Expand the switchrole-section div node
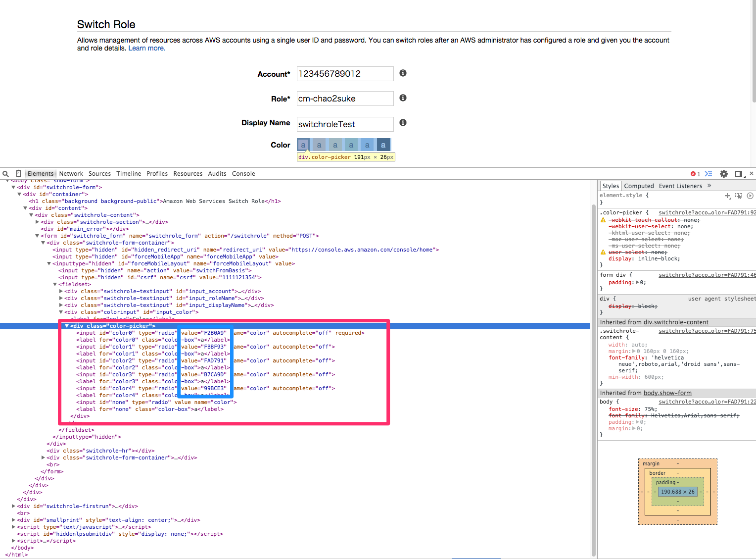The width and height of the screenshot is (756, 559). 37,222
